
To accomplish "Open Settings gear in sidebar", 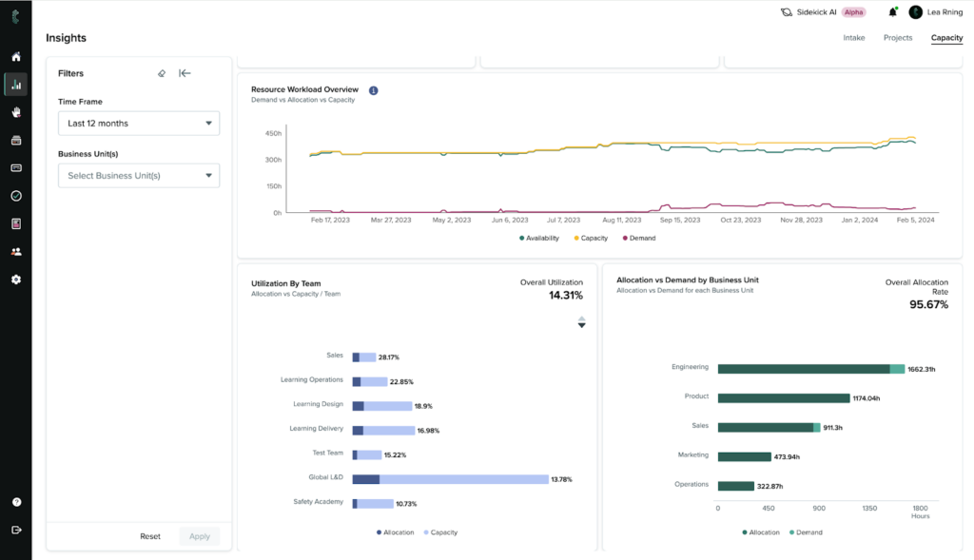I will click(16, 280).
